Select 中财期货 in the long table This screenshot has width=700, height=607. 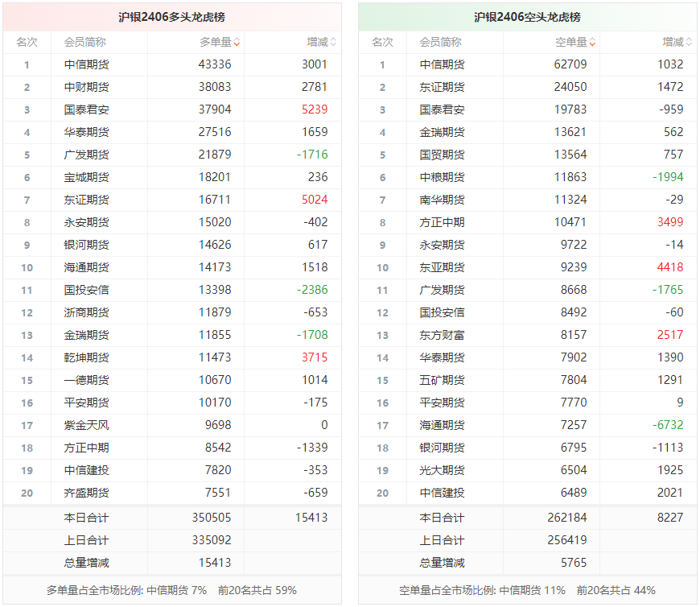point(86,87)
